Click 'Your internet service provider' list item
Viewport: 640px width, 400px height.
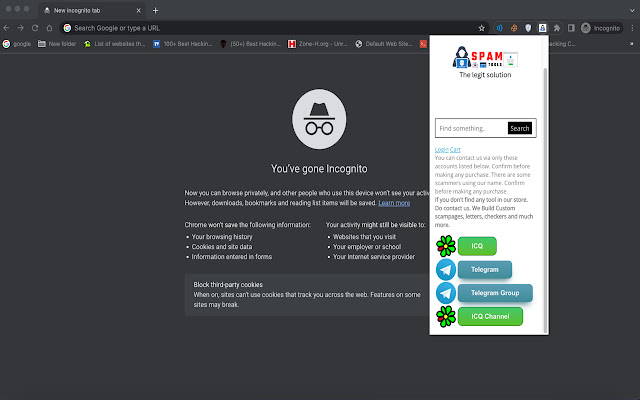(373, 257)
